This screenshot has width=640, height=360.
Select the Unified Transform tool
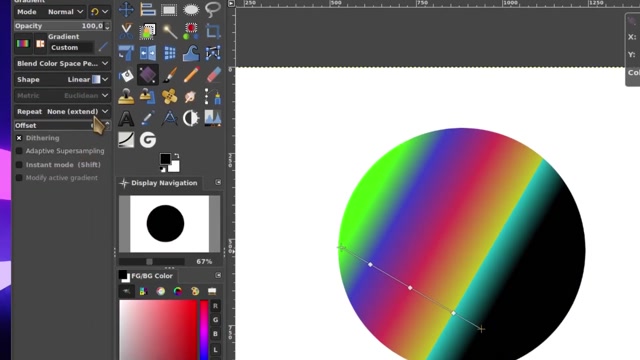click(126, 53)
